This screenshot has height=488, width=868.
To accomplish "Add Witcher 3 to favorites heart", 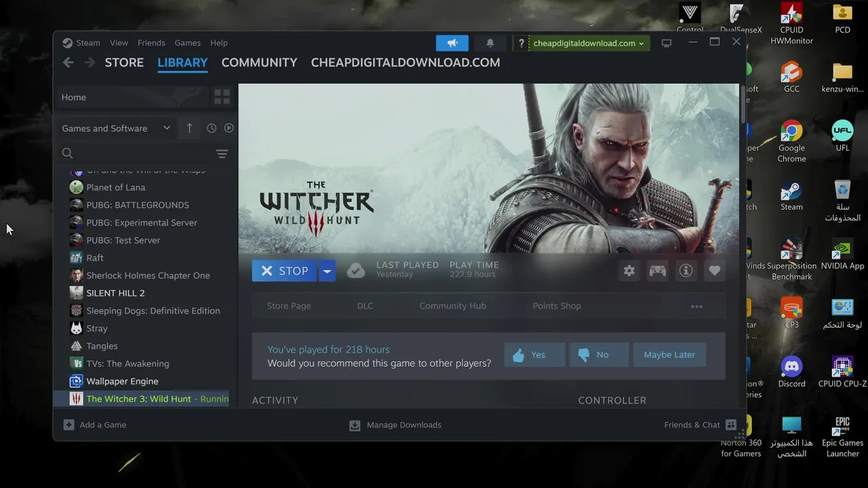I will coord(715,270).
